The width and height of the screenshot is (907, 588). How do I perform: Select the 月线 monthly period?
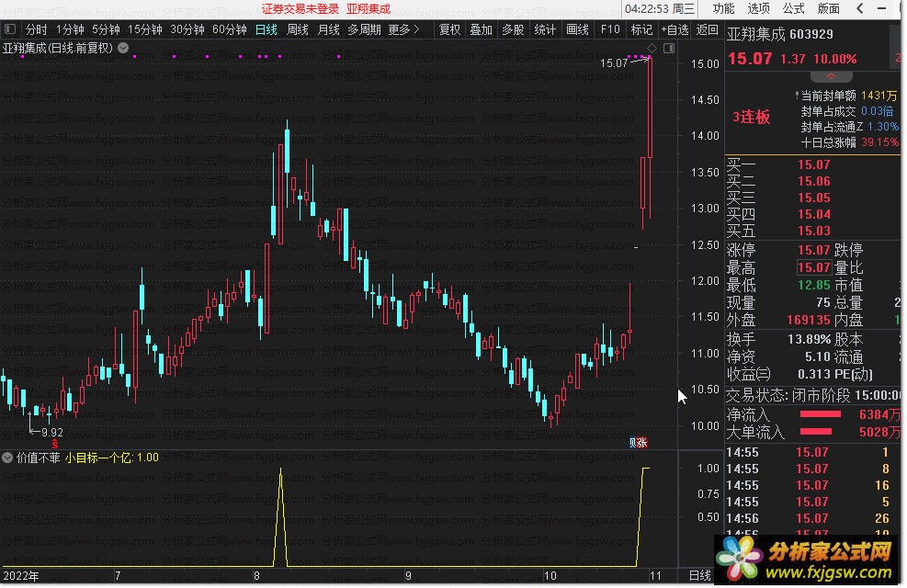[x=329, y=29]
